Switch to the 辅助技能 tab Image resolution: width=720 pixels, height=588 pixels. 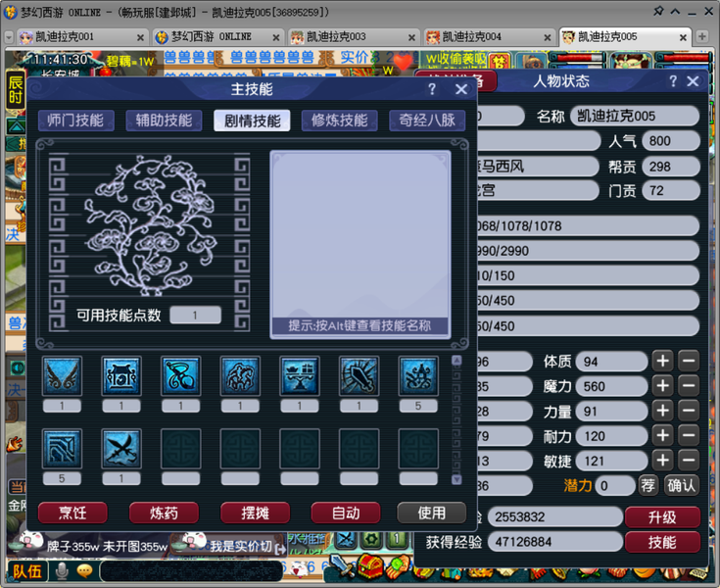[x=164, y=121]
